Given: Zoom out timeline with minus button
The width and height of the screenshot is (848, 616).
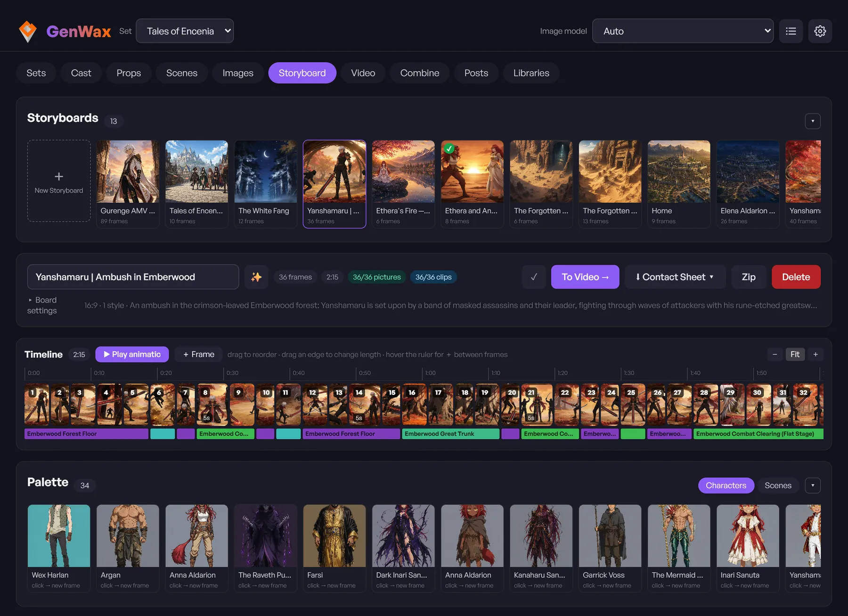Looking at the screenshot, I should (x=775, y=354).
